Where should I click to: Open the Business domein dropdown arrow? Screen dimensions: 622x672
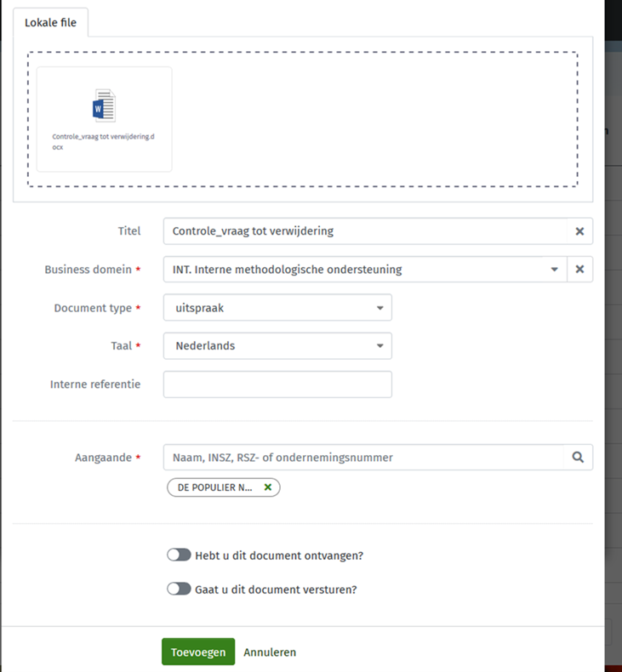pyautogui.click(x=554, y=269)
